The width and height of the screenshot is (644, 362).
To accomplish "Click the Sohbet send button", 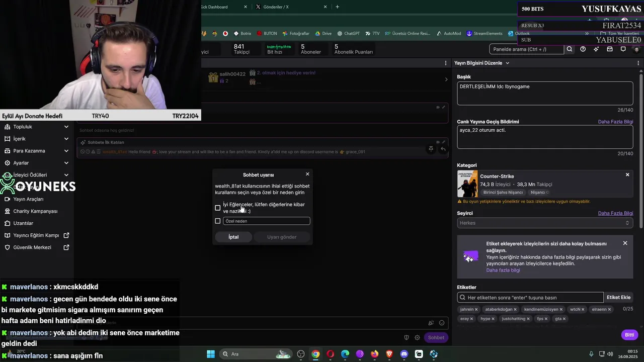I will coord(436,337).
